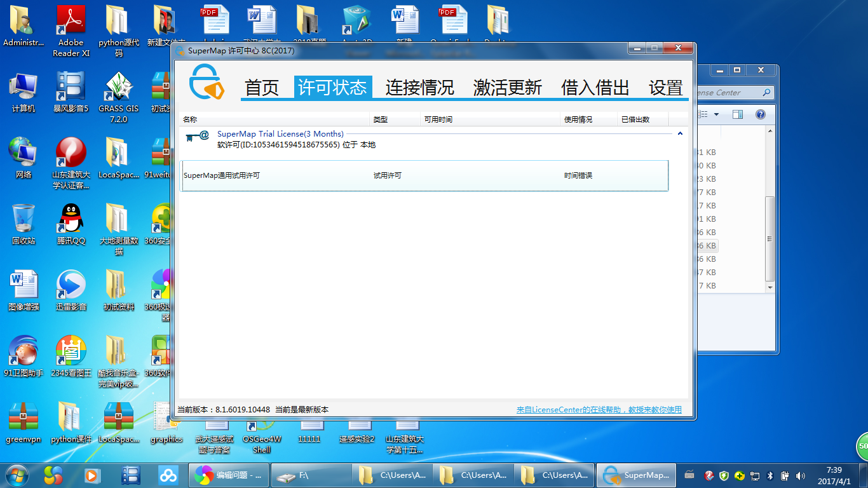The height and width of the screenshot is (488, 868).
Task: Switch to the 连接情况 tab
Action: point(419,87)
